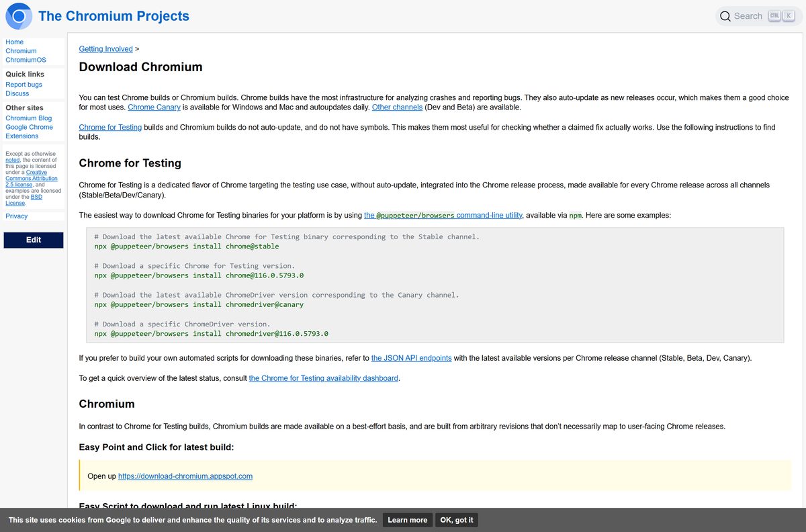The width and height of the screenshot is (806, 532).
Task: Click 'install chromedriver@canary' command line
Action: pyautogui.click(x=199, y=304)
